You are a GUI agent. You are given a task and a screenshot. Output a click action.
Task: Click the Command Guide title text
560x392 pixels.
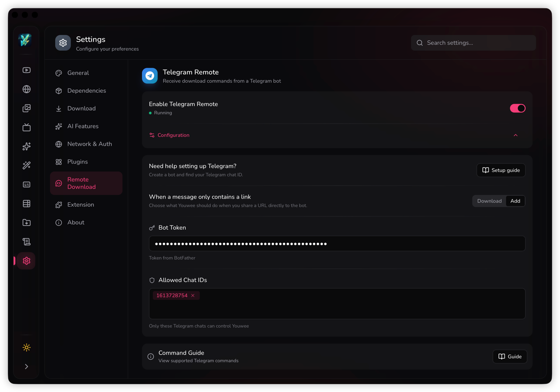click(x=181, y=353)
